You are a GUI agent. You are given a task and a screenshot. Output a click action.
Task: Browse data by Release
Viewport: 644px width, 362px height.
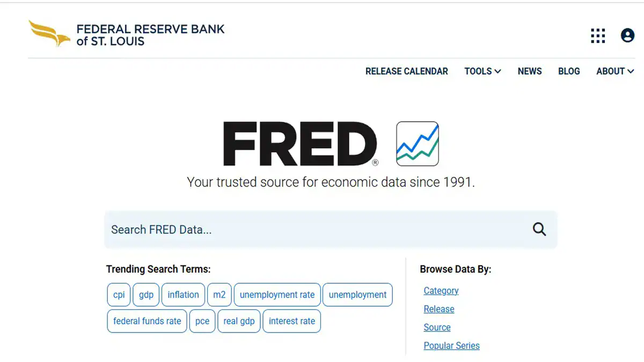coord(438,309)
